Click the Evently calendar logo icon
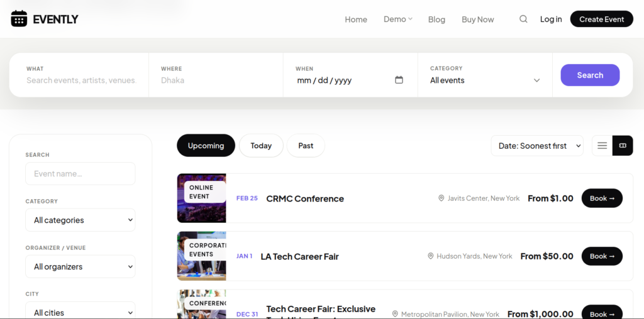Screen dimensions: 644x319 pyautogui.click(x=19, y=19)
